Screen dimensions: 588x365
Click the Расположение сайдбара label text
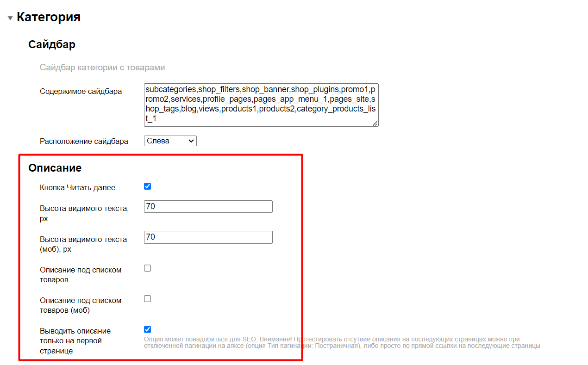click(84, 141)
